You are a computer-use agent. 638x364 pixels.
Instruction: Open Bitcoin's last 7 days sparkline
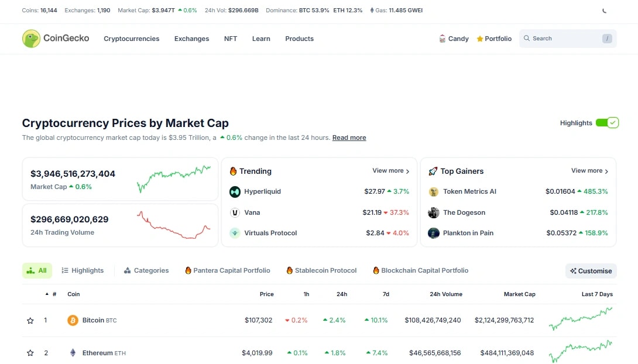pyautogui.click(x=581, y=319)
